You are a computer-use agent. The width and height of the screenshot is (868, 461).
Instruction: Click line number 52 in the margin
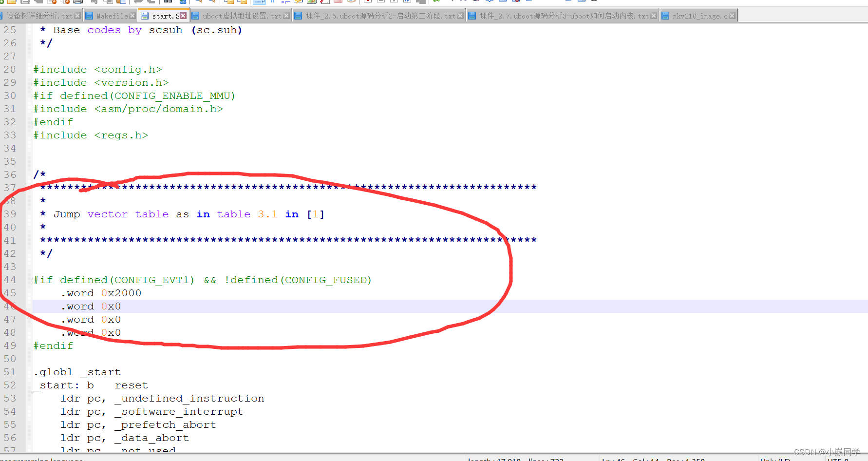tap(10, 385)
